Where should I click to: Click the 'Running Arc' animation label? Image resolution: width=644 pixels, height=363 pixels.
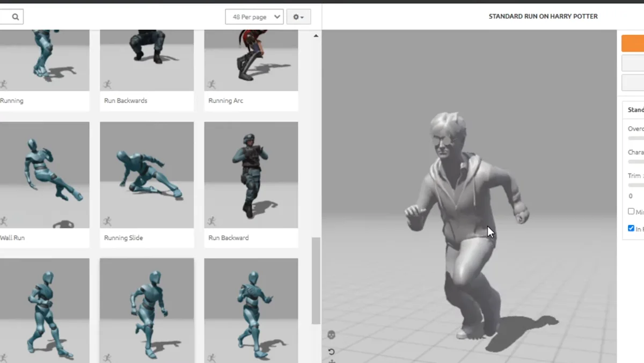[226, 100]
